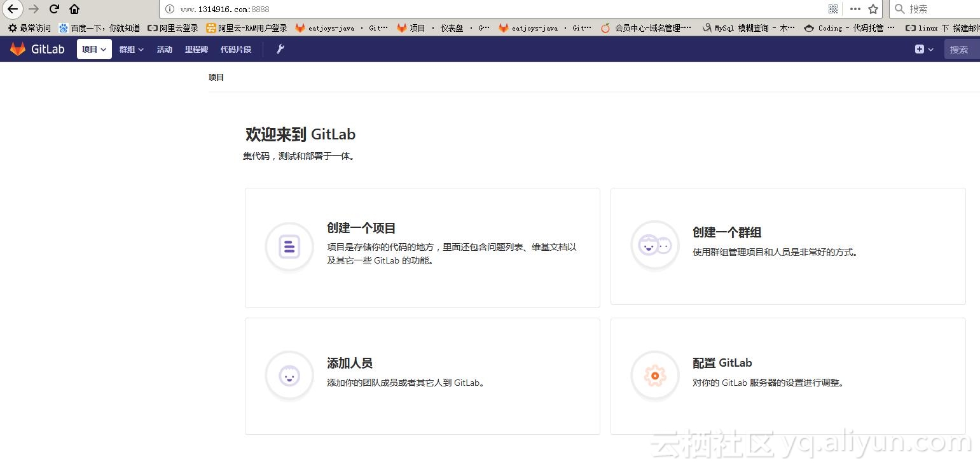Viewport: 980px width, 466px height.
Task: Open the GitLab fox logo homepage
Action: point(17,48)
